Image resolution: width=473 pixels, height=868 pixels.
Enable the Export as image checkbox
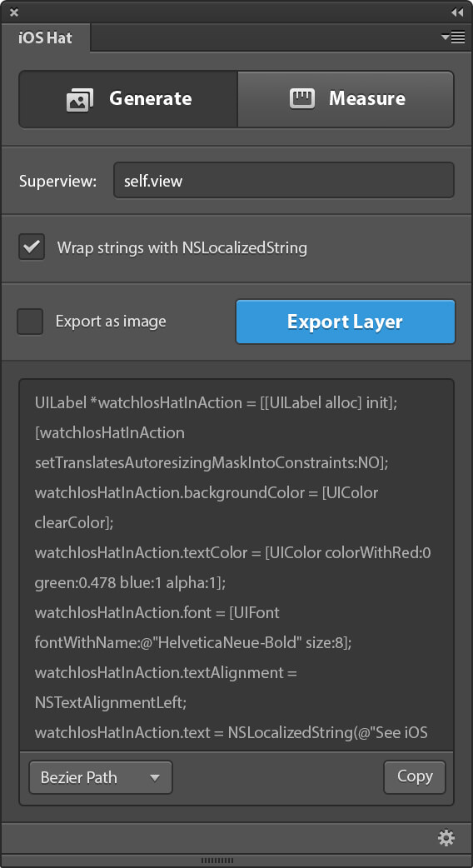click(x=30, y=322)
